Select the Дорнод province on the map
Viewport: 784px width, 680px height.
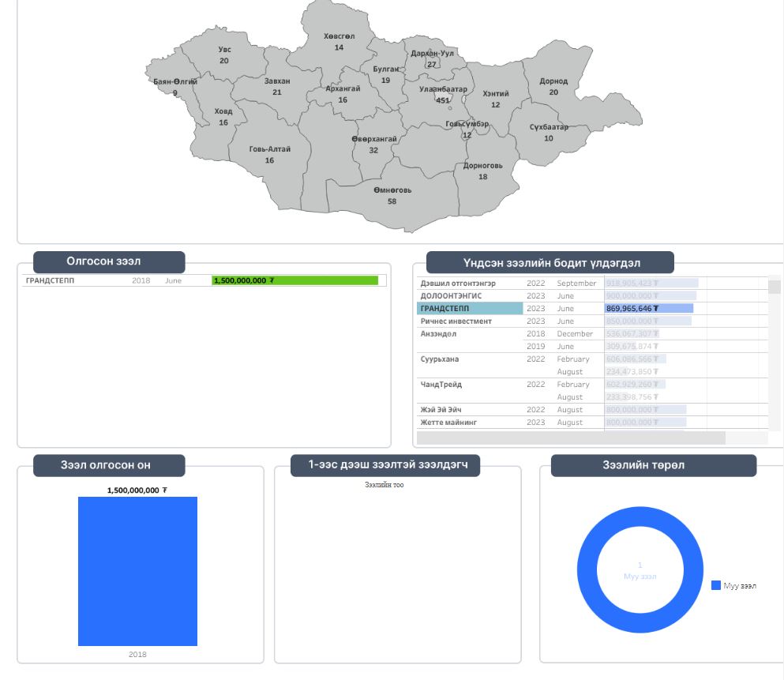click(x=553, y=86)
